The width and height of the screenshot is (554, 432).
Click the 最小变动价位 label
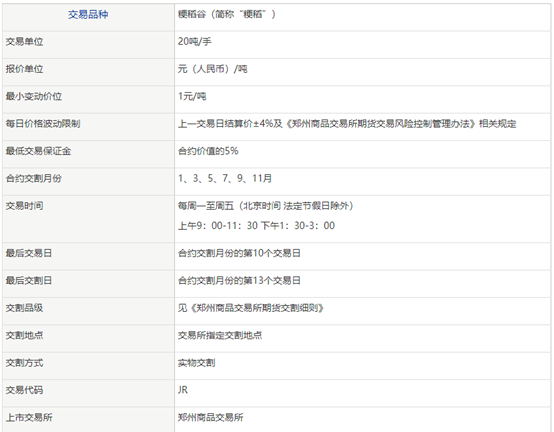tap(34, 96)
